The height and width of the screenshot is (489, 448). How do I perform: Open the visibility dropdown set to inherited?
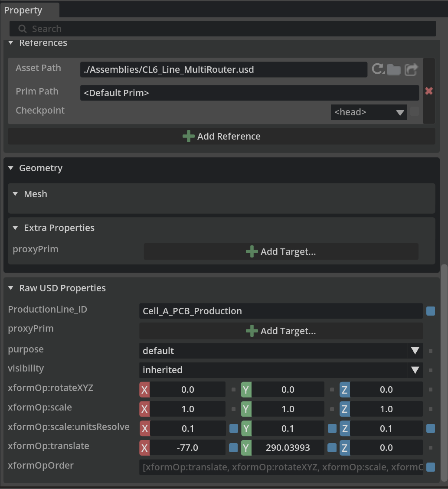[x=281, y=370]
